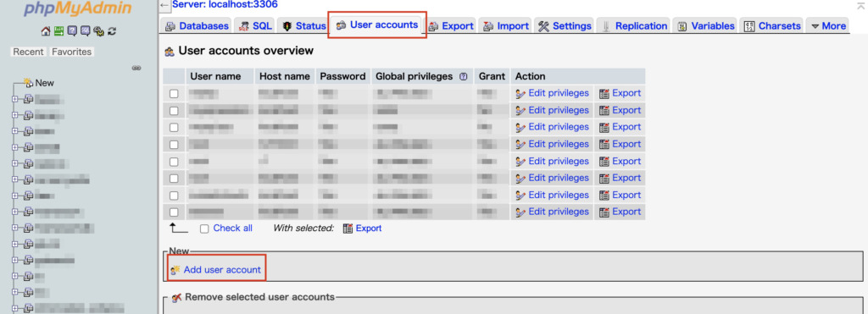Click the phpMyAdmin logo
This screenshot has height=314, width=868.
[78, 9]
